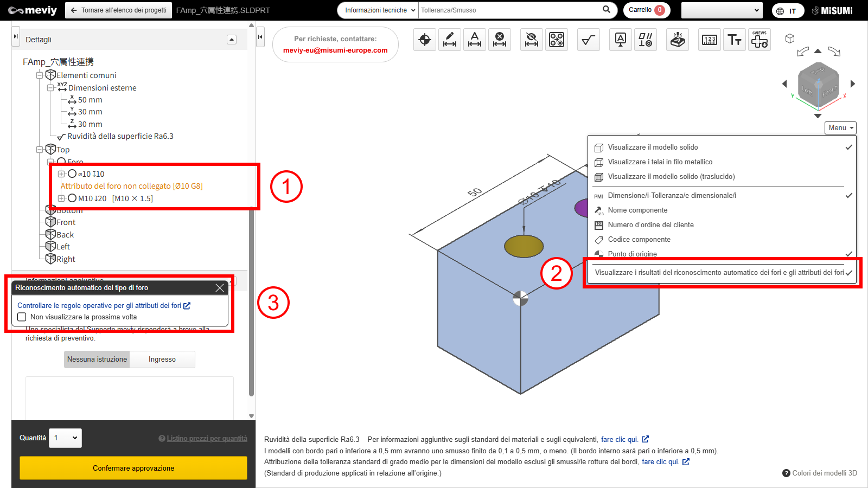Click 'Confermare approvazione' button
Image resolution: width=868 pixels, height=488 pixels.
point(133,468)
